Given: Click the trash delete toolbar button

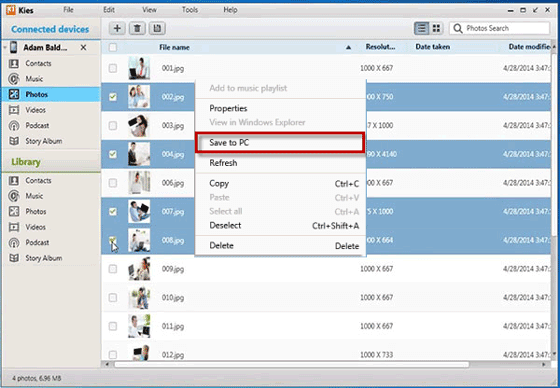Looking at the screenshot, I should [137, 28].
